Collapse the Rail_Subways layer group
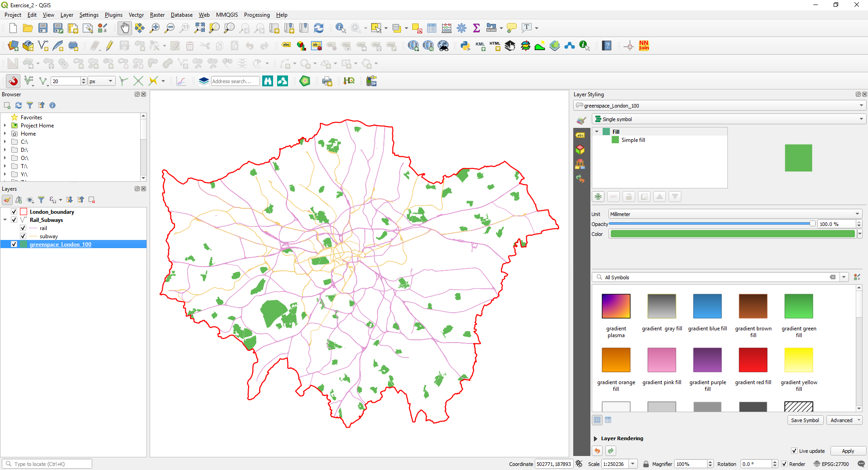Viewport: 868px width, 470px height. click(5, 220)
